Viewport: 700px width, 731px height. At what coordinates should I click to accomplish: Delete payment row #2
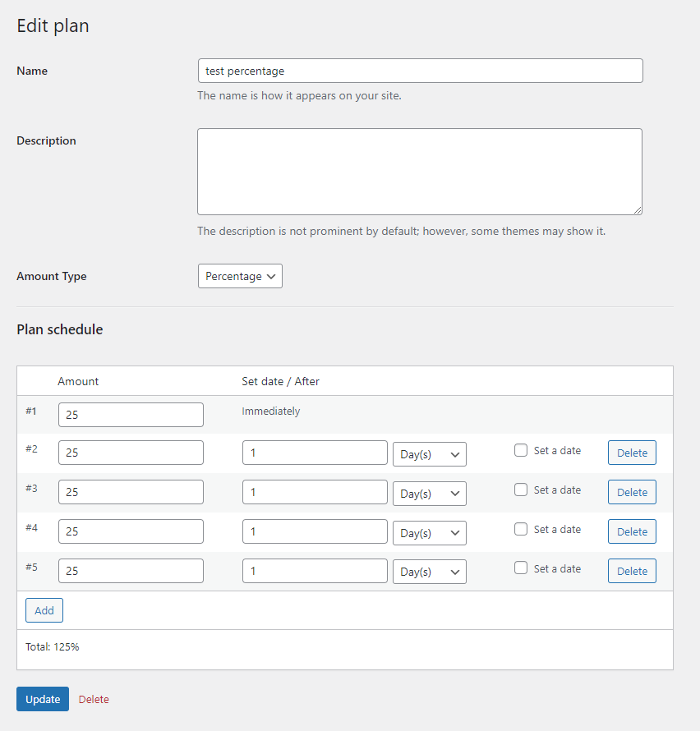(632, 453)
